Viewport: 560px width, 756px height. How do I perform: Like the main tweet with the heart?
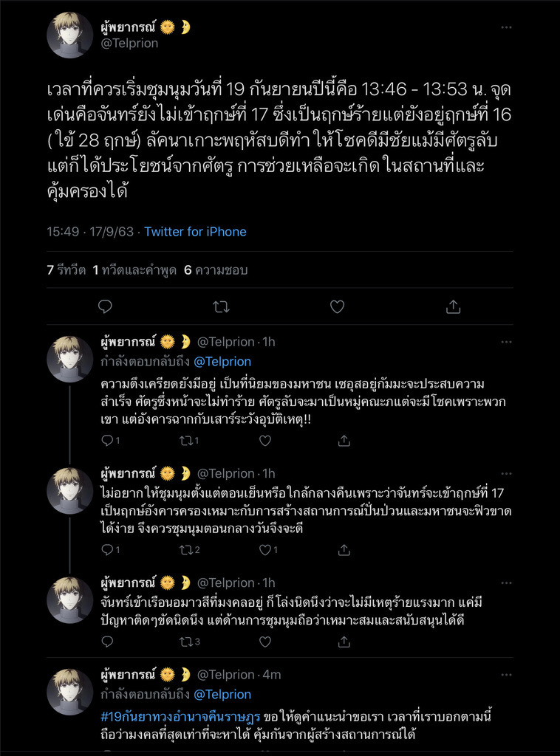pos(337,306)
